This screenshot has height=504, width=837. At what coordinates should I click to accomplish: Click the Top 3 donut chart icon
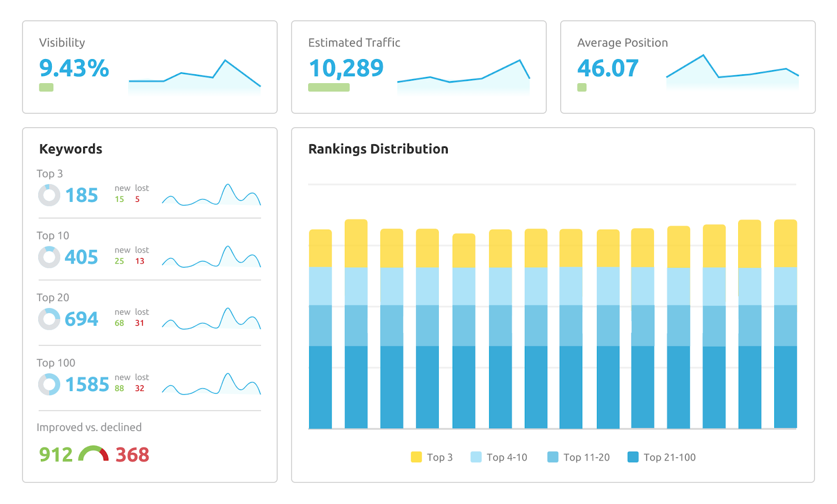pyautogui.click(x=49, y=196)
